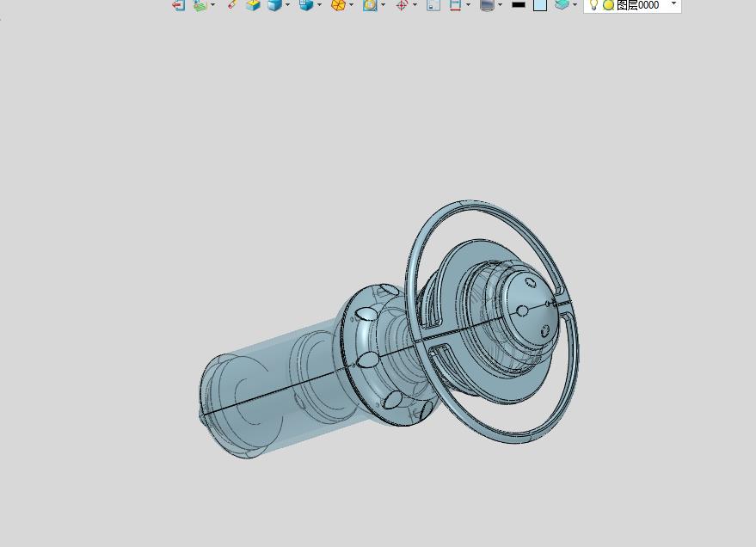This screenshot has width=756, height=547.
Task: Open dropdown arrow beside zoom frame icon
Action: point(384,5)
